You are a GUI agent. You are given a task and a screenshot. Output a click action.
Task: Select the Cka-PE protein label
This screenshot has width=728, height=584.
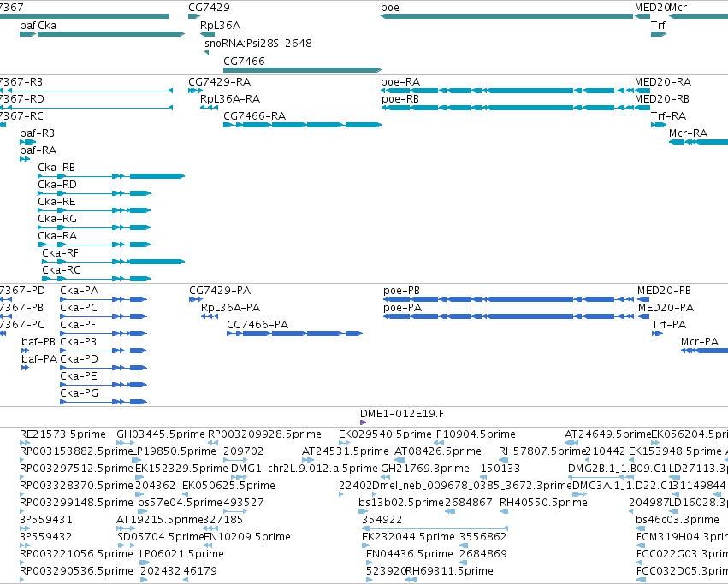coord(79,376)
